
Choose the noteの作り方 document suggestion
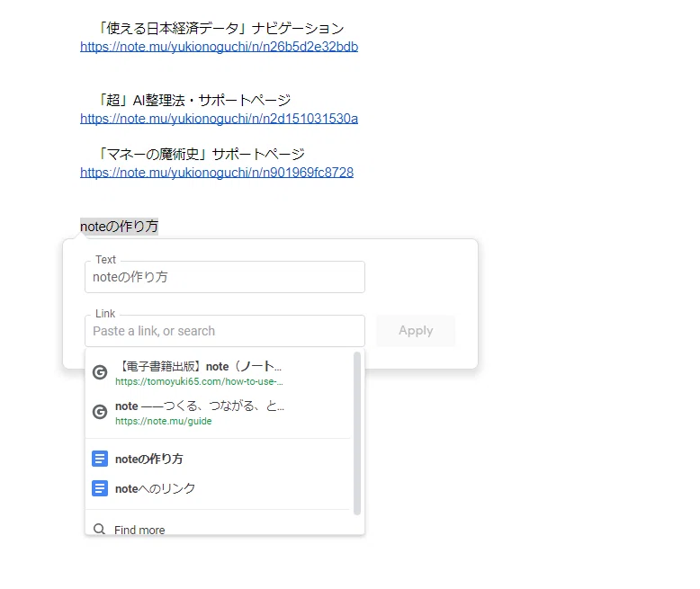tap(219, 459)
